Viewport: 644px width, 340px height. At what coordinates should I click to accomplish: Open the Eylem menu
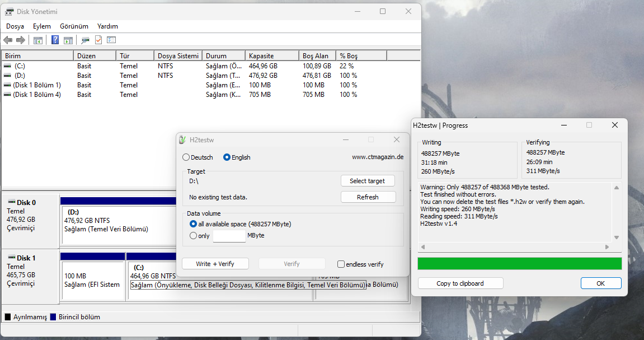point(42,26)
